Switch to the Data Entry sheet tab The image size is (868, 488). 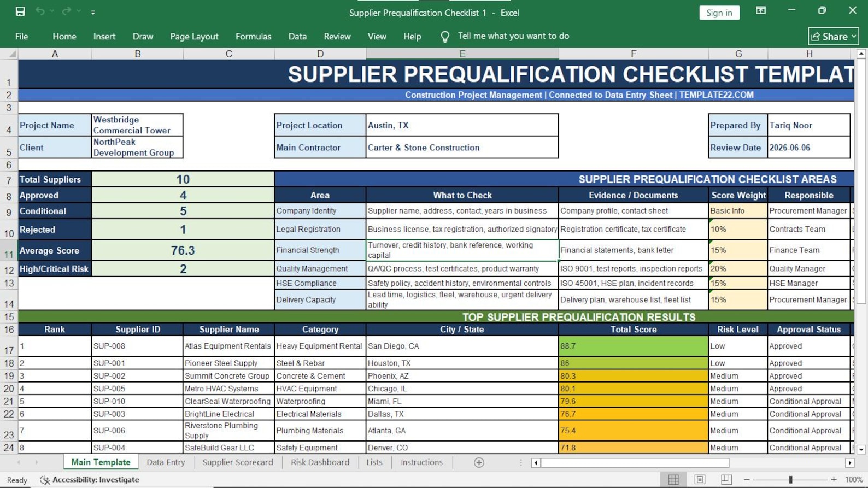pyautogui.click(x=166, y=462)
